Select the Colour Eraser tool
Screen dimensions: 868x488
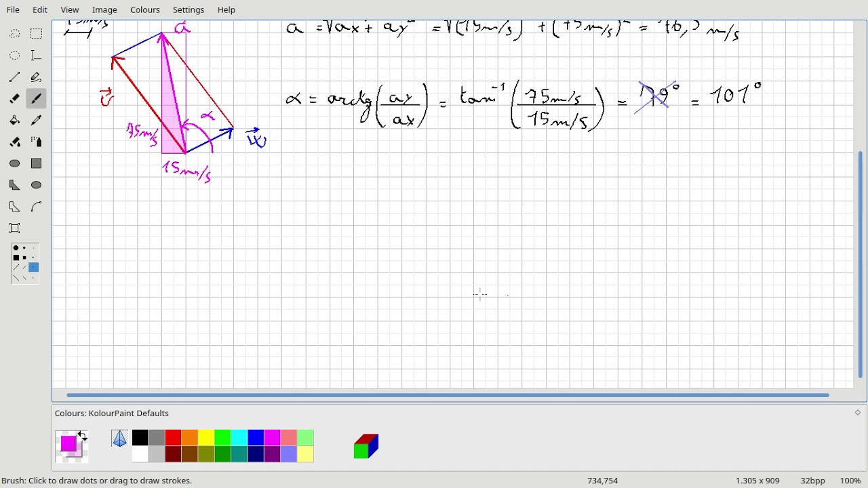pyautogui.click(x=15, y=142)
